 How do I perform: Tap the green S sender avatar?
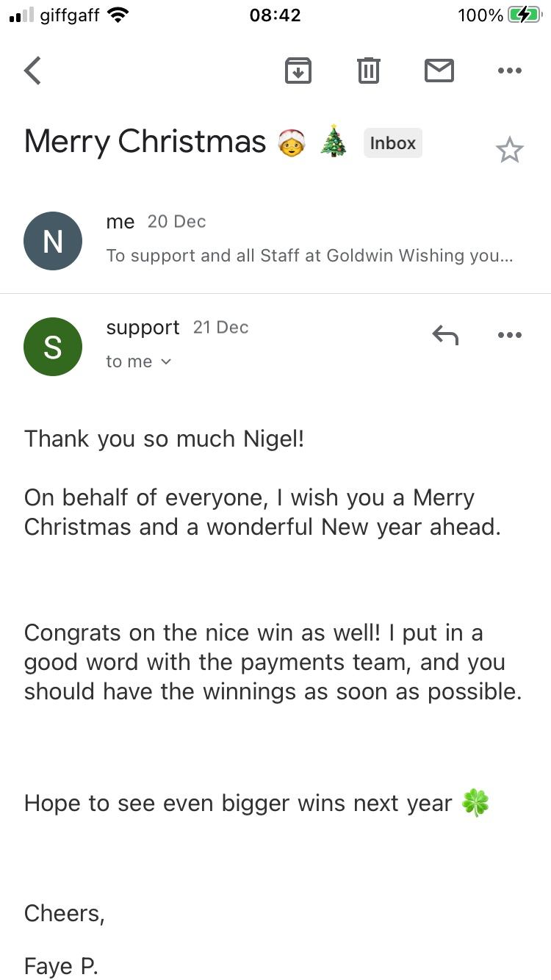53,347
